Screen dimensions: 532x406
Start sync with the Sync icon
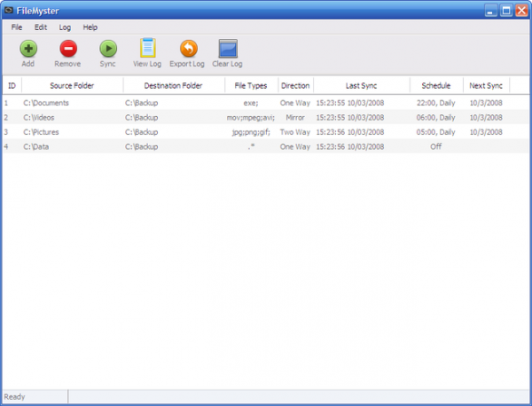tap(107, 49)
